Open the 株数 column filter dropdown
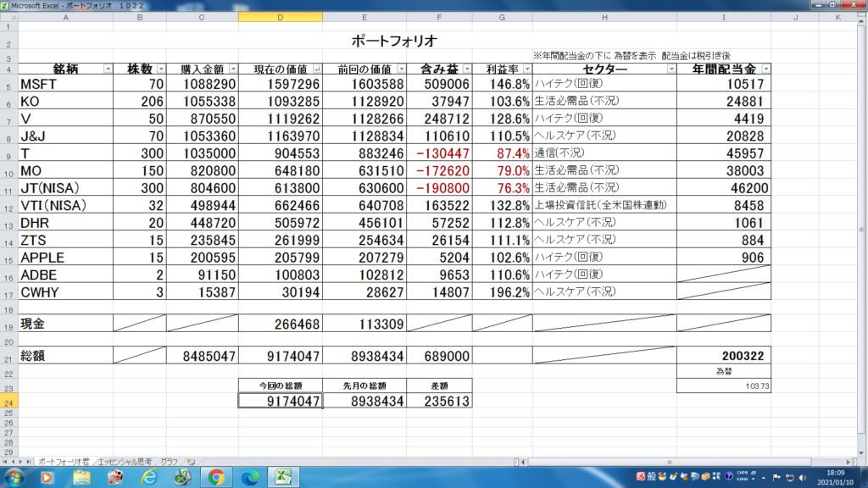Viewport: 868px width, 488px height. (x=161, y=69)
